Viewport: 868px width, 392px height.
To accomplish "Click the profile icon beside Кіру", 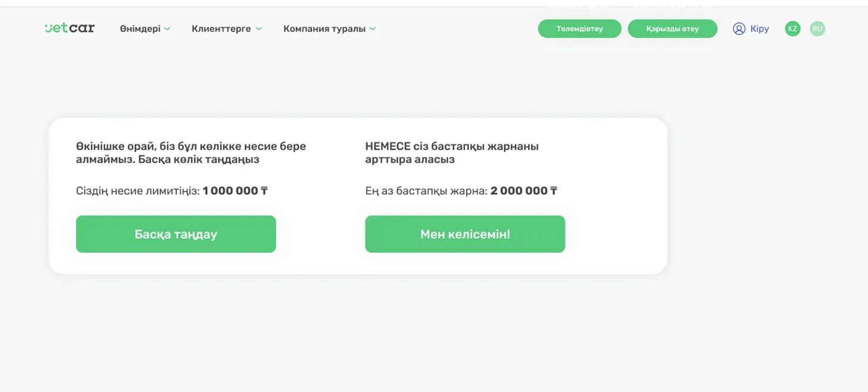I will (738, 28).
